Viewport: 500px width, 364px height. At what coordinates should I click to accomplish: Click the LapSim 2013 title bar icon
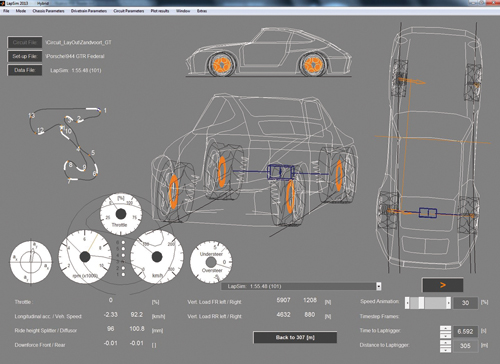pos(3,3)
